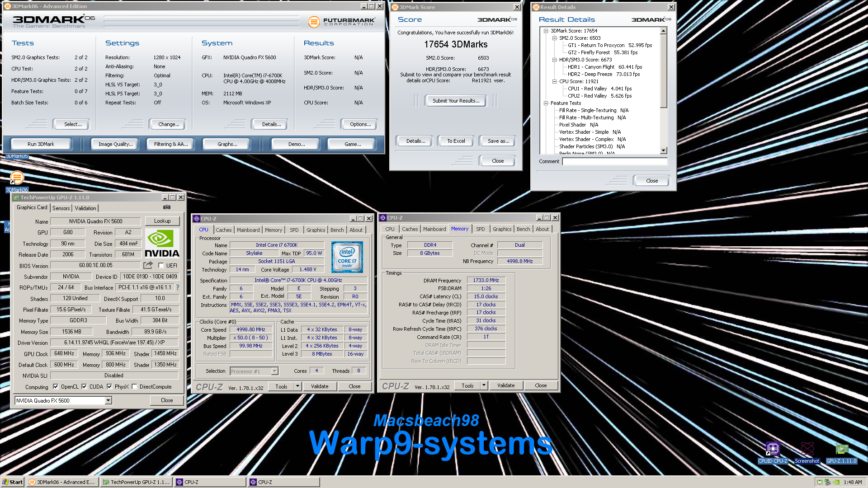Click the Bus Interface question mark icon
This screenshot has width=868, height=488.
click(178, 287)
